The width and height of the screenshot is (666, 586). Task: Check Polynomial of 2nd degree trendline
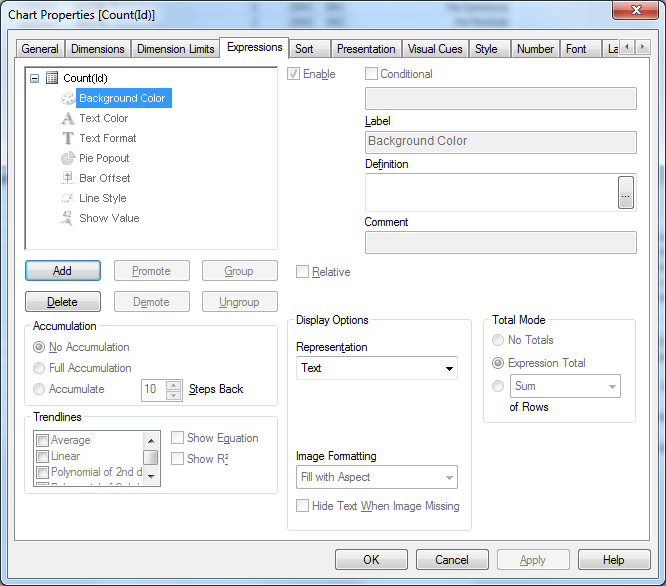42,472
